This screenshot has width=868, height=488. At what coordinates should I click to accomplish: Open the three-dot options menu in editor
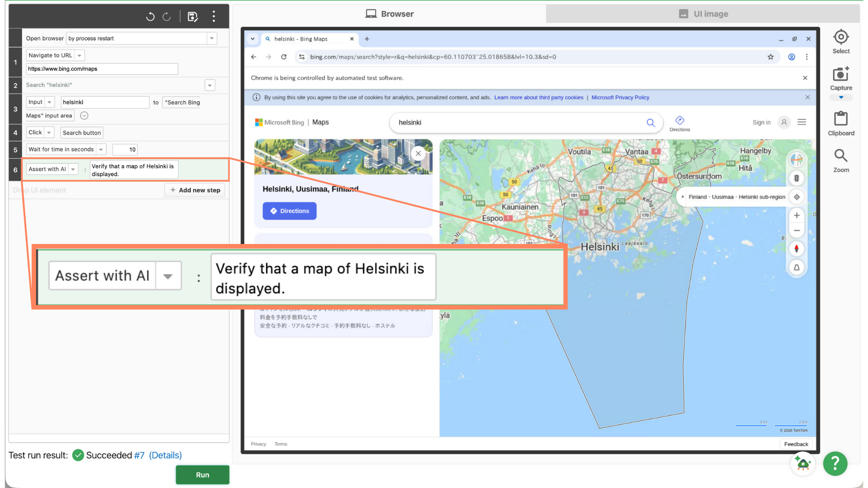point(214,17)
